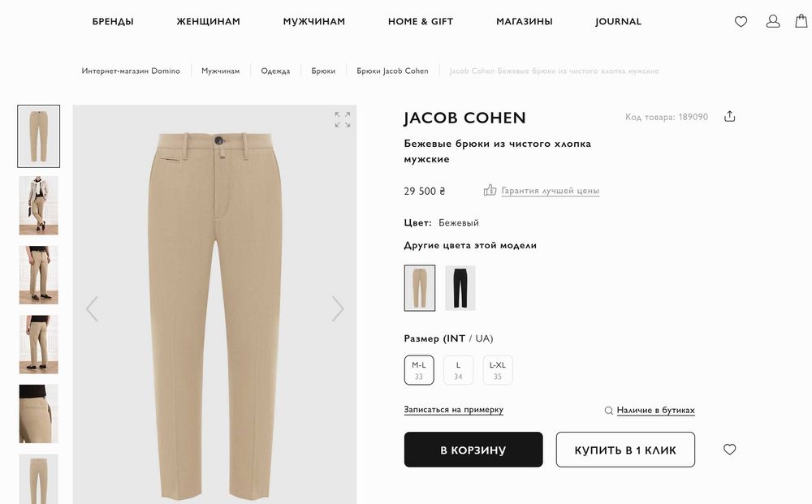This screenshot has height=504, width=812.
Task: Click КУПИТЬ В 1 КЛИК button
Action: 625,450
